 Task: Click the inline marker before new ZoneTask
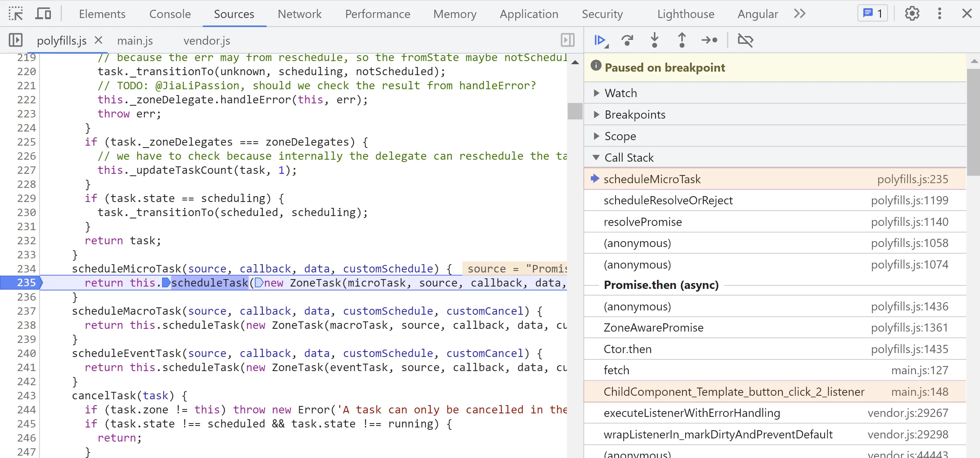click(259, 283)
